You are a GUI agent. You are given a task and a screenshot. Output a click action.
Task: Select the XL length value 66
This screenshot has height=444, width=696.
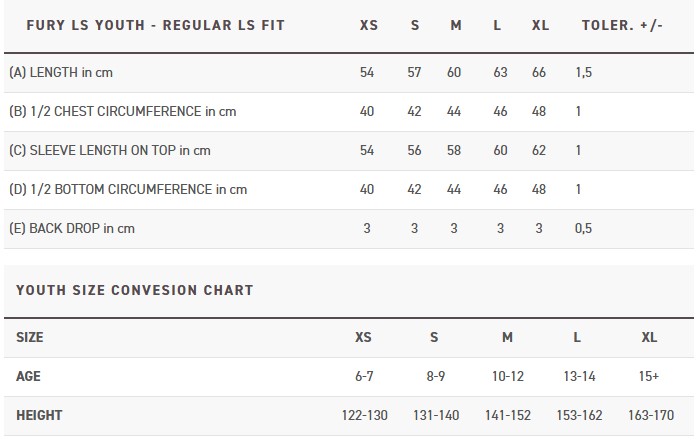pos(539,72)
